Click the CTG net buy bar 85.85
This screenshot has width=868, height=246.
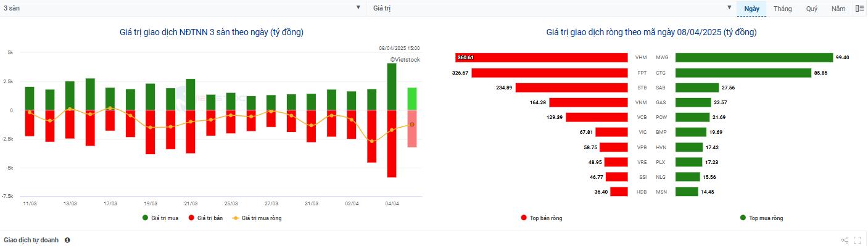click(x=743, y=73)
